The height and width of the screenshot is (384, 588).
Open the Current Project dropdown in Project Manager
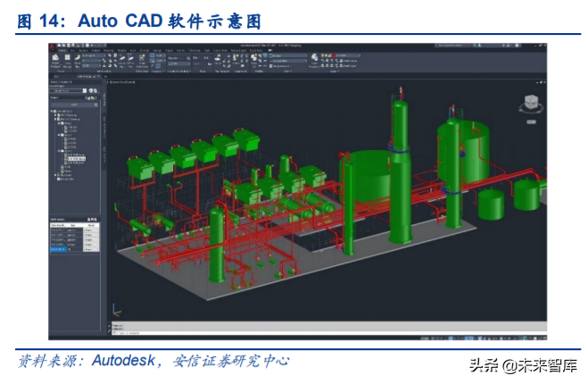tap(68, 91)
